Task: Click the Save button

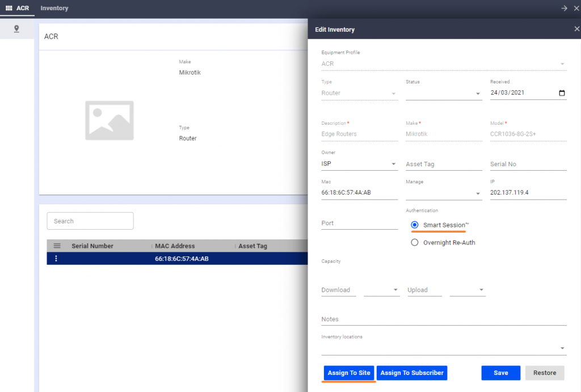Action: pos(500,373)
